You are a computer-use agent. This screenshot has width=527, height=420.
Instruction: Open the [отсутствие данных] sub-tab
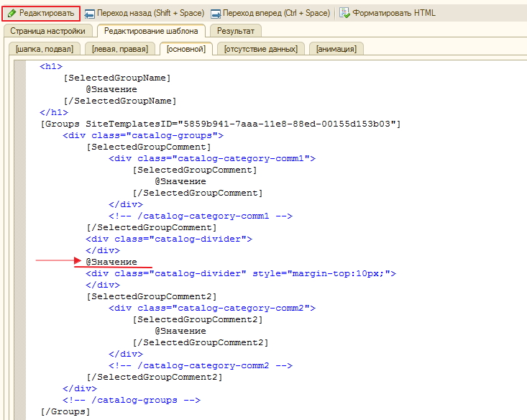tap(261, 49)
